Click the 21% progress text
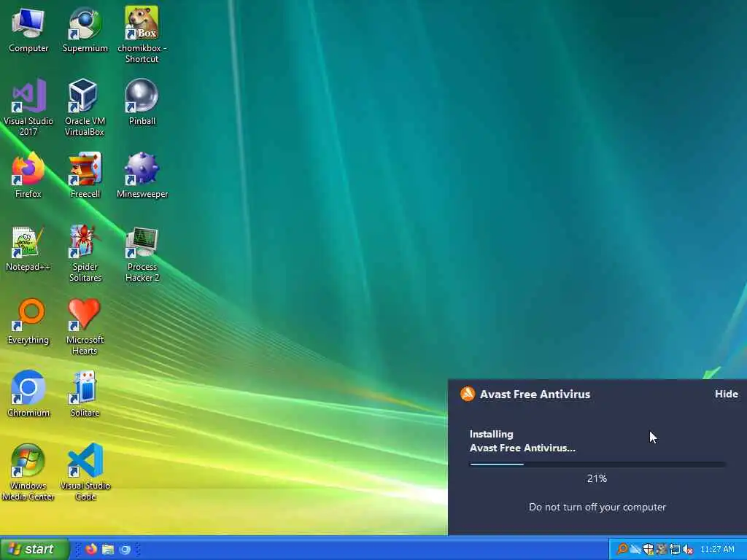Viewport: 747px width, 560px height. click(597, 478)
